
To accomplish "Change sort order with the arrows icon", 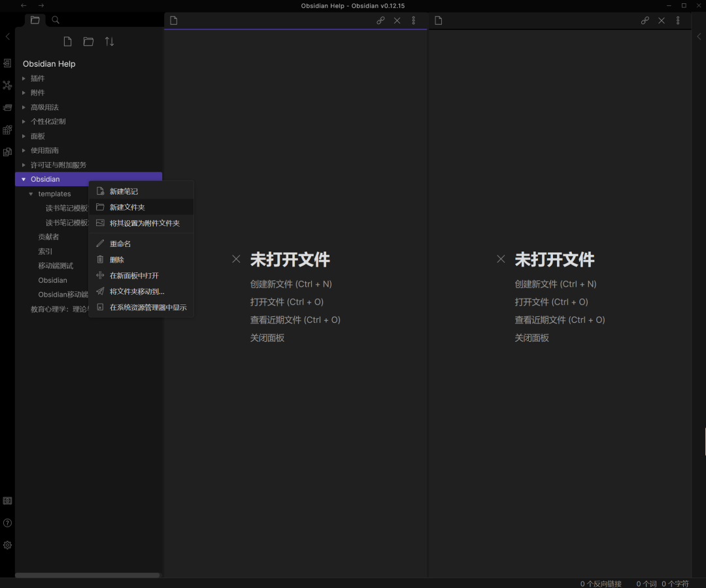I will coord(109,42).
